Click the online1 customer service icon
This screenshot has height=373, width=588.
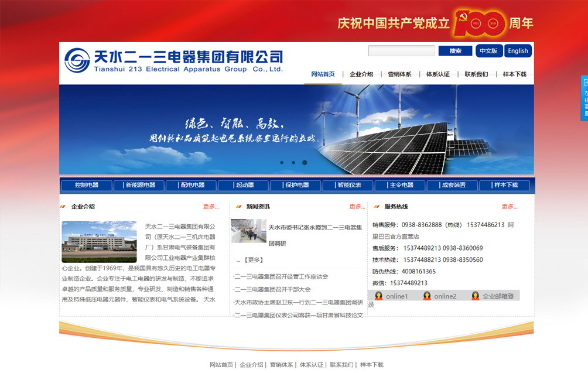pyautogui.click(x=379, y=296)
